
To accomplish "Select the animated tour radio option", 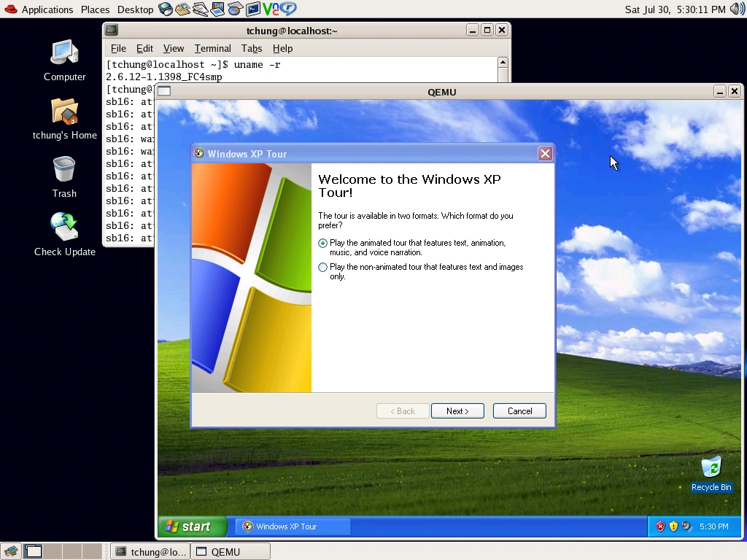I will [322, 244].
